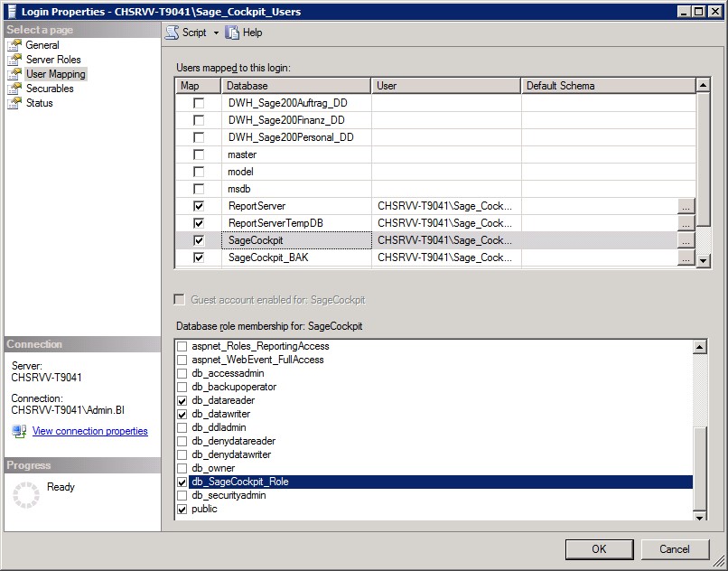Uncheck Map for ReportServer database
Image resolution: width=728 pixels, height=571 pixels.
tap(199, 206)
